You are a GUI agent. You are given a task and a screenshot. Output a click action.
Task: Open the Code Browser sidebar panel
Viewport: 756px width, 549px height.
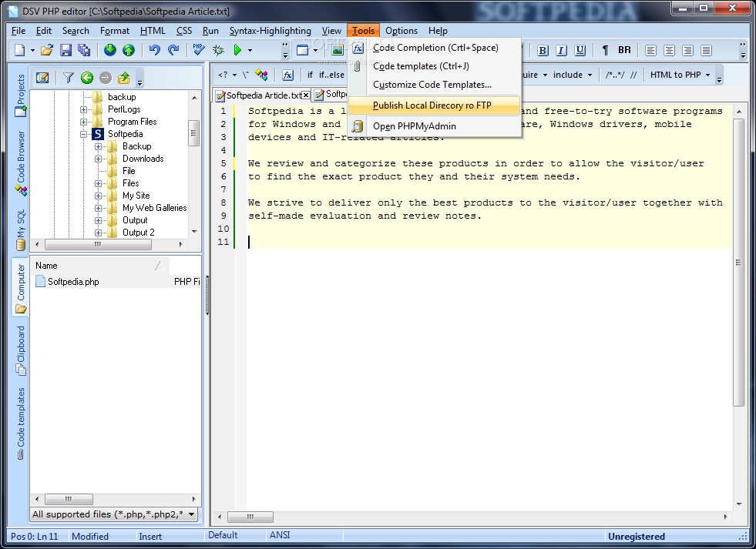click(x=20, y=162)
